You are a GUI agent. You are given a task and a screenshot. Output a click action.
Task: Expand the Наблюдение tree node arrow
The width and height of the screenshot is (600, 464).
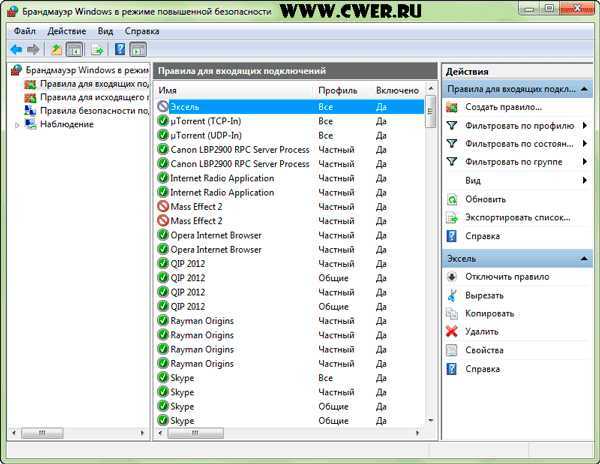pos(16,125)
